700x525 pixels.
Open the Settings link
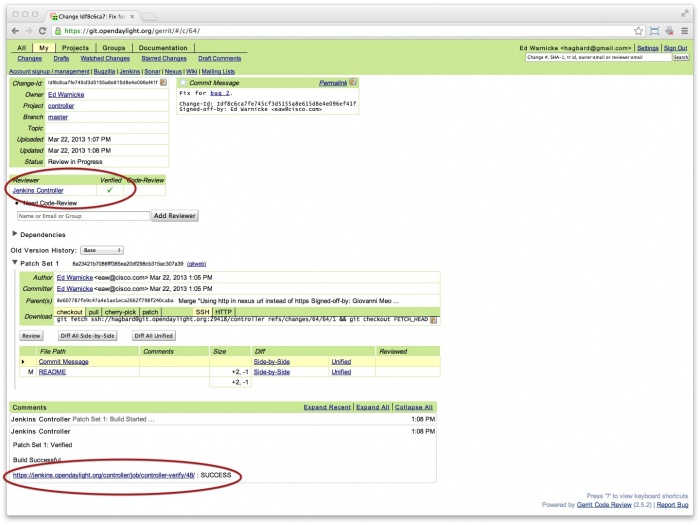(x=648, y=48)
